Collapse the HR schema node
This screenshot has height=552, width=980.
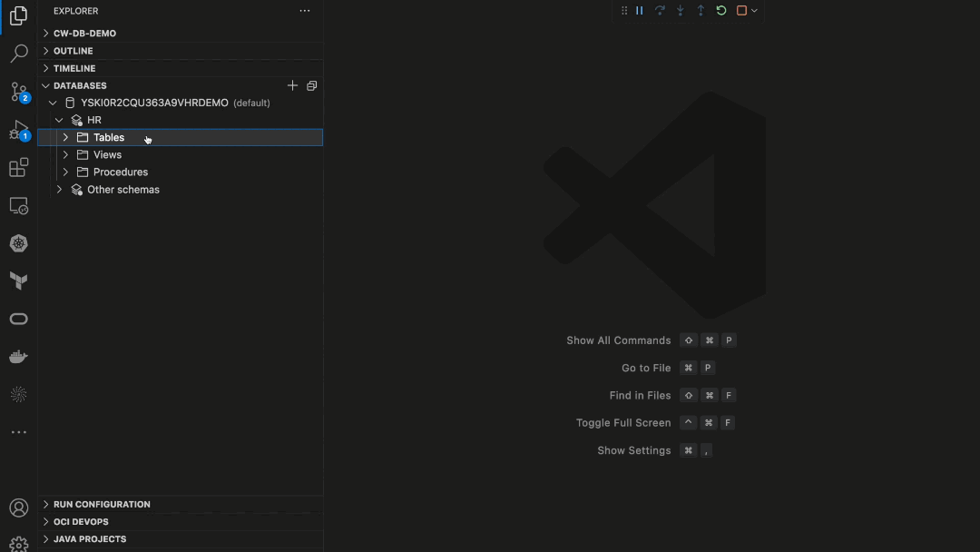59,119
